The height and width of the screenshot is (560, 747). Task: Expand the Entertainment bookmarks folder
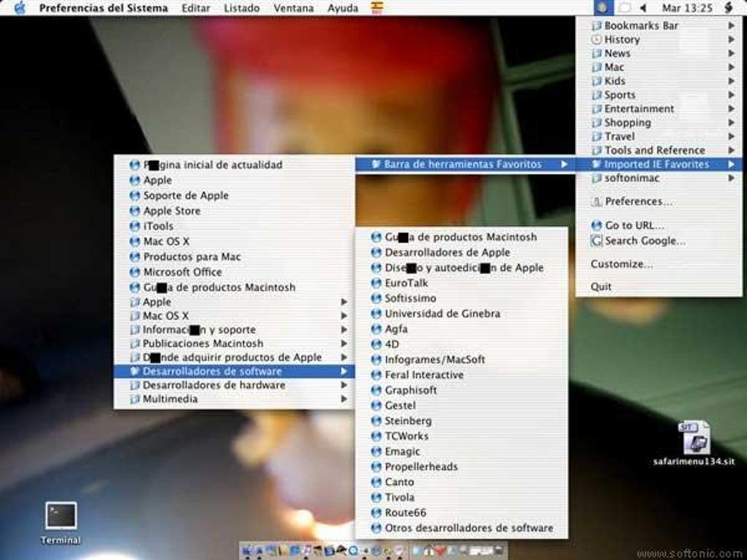click(659, 108)
